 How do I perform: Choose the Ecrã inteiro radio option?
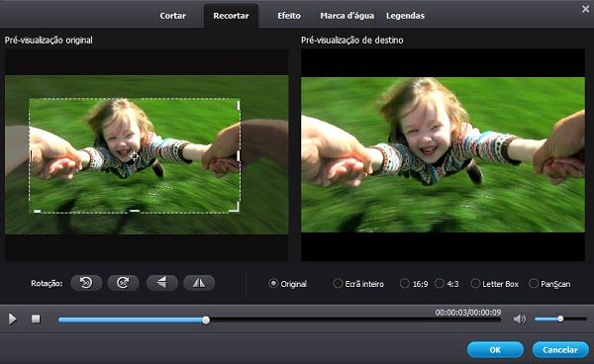click(358, 284)
